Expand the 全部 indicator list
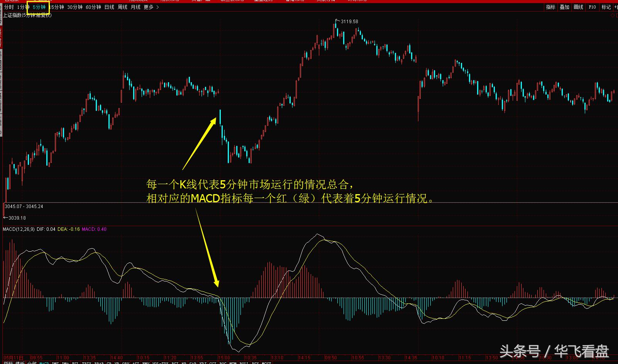The height and width of the screenshot is (364, 618). pyautogui.click(x=31, y=362)
